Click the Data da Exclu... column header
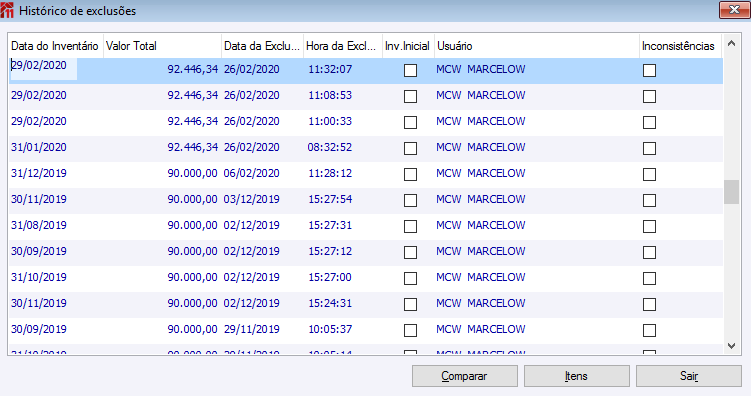Viewport: 751px width, 396px height. click(262, 46)
